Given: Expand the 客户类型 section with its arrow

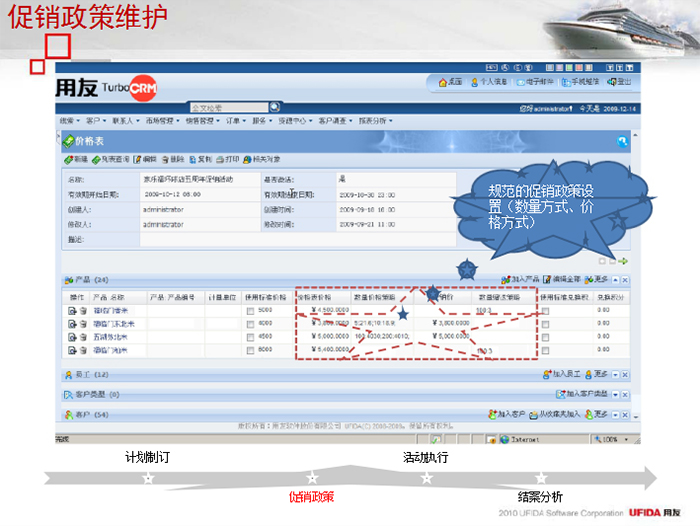Looking at the screenshot, I should (x=616, y=394).
